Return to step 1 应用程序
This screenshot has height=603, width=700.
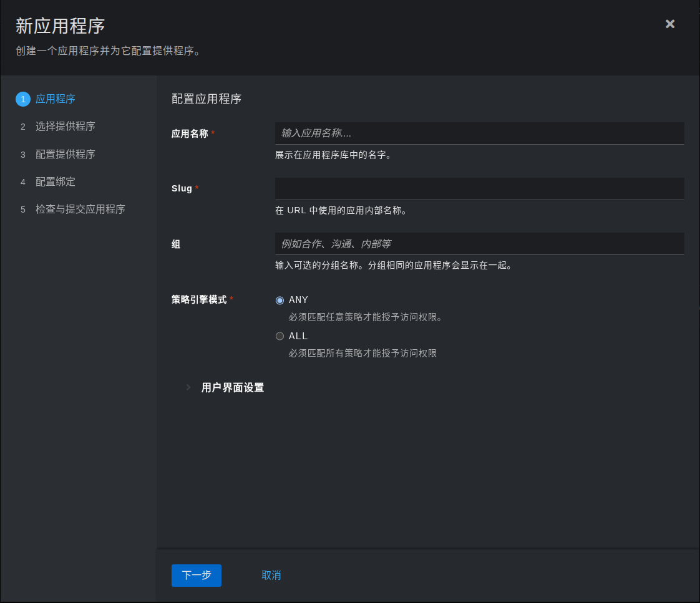[x=54, y=99]
